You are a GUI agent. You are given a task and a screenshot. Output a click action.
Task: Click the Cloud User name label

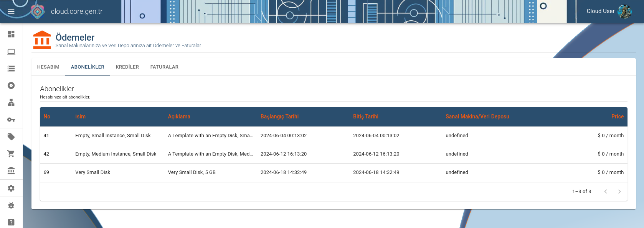coord(600,11)
